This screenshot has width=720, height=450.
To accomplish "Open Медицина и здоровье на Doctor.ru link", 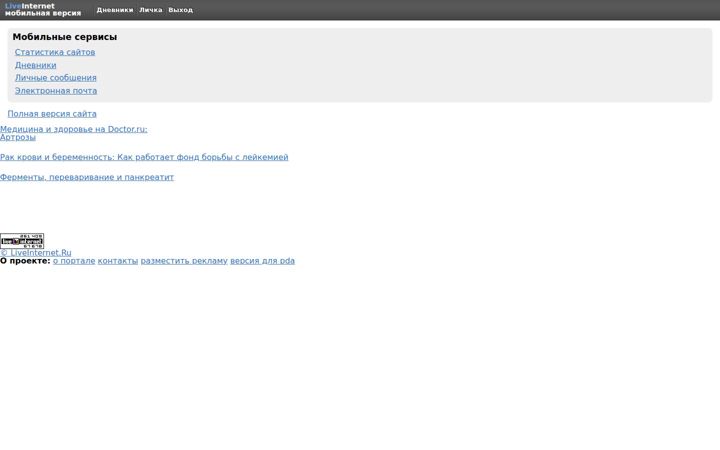I will [x=73, y=129].
